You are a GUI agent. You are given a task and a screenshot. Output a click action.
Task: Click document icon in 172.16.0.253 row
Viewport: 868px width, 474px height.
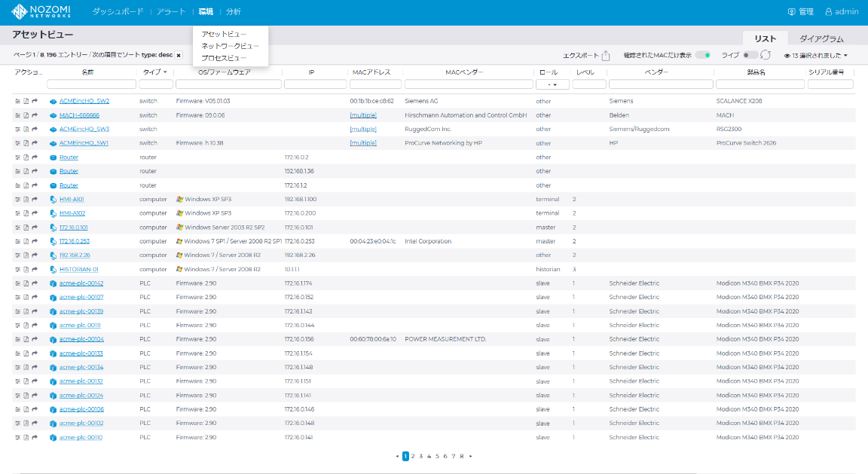tap(26, 241)
